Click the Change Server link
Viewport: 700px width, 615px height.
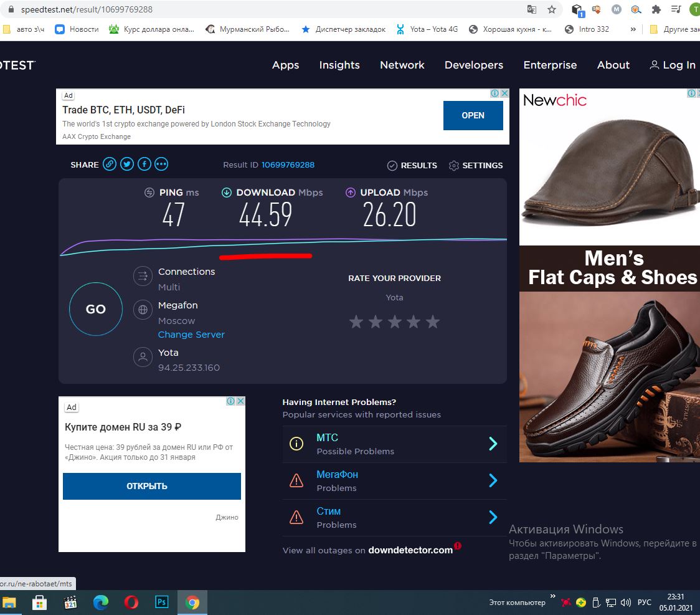(191, 335)
